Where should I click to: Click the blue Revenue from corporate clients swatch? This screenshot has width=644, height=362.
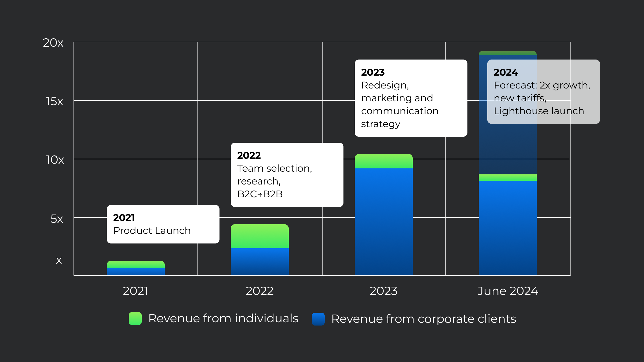[x=318, y=319]
